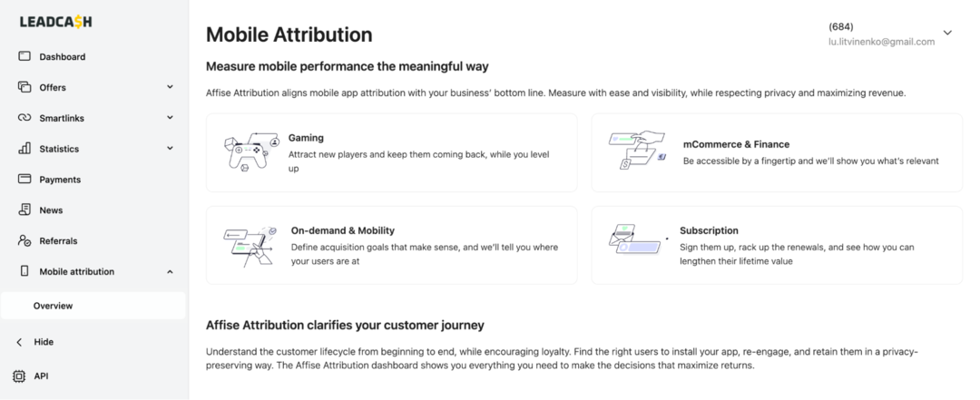Click the Mobile attribution phone icon
980x400 pixels.
click(x=24, y=271)
